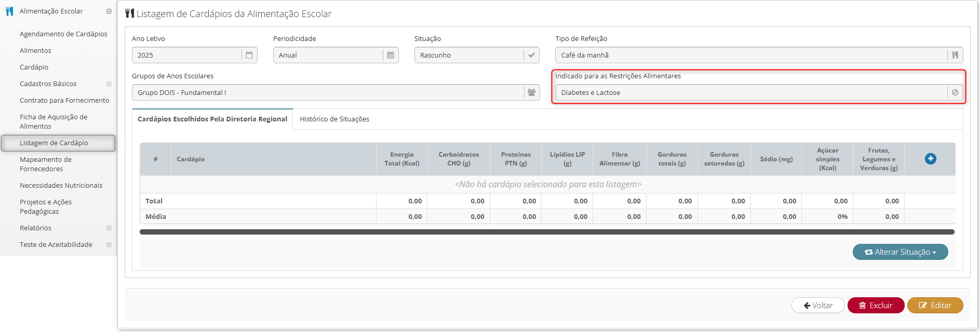Open Ficha de Aquisição de Alimentos
This screenshot has width=980, height=332.
53,121
